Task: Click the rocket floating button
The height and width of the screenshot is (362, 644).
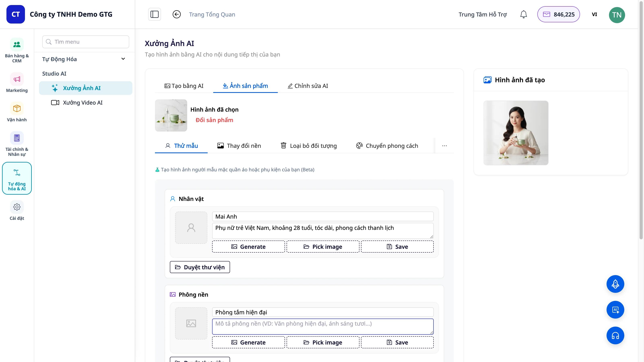Action: pos(615,284)
